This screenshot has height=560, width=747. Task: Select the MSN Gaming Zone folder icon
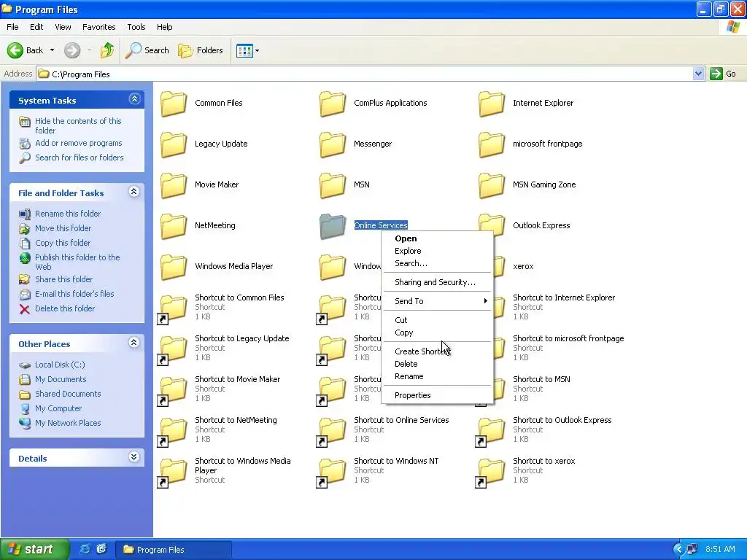pyautogui.click(x=492, y=185)
